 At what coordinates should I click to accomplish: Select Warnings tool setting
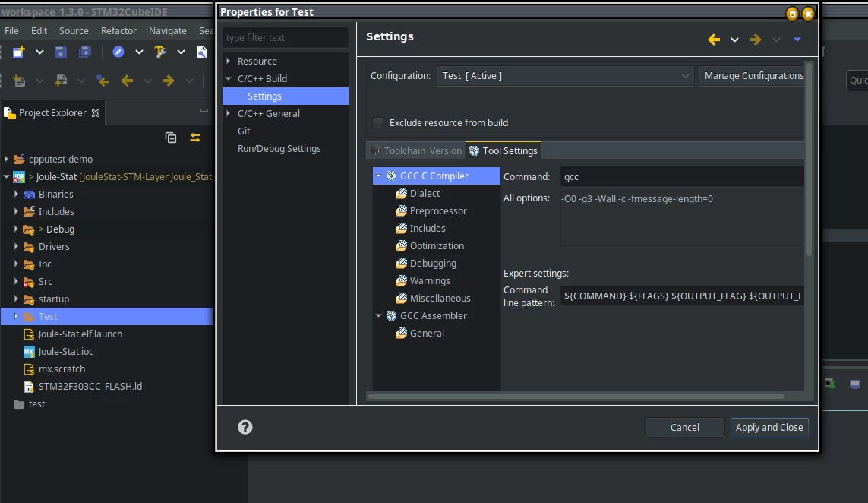pos(430,281)
